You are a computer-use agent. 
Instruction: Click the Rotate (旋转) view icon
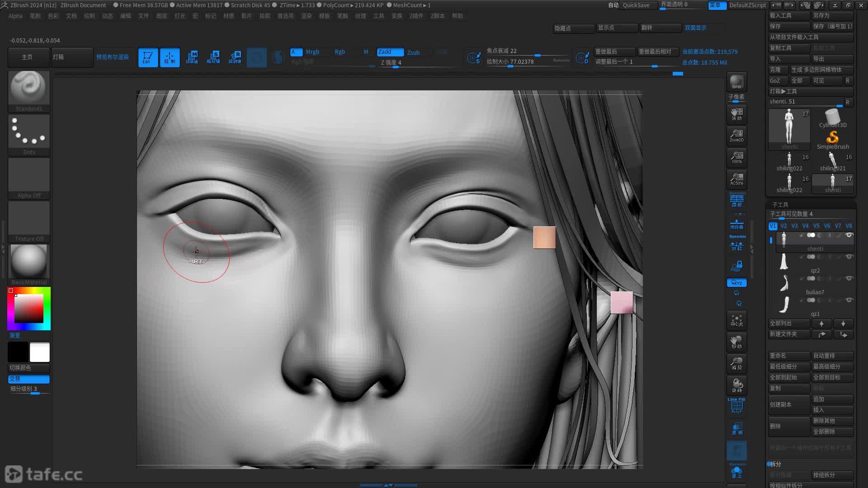[736, 385]
